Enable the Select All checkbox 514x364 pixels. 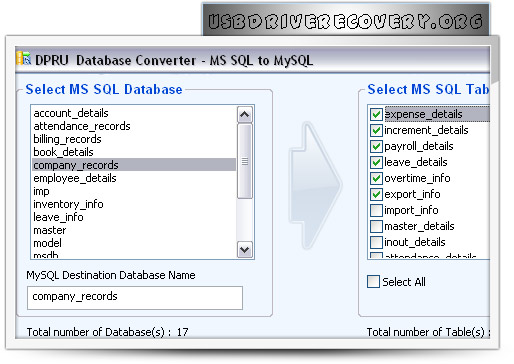click(x=373, y=282)
